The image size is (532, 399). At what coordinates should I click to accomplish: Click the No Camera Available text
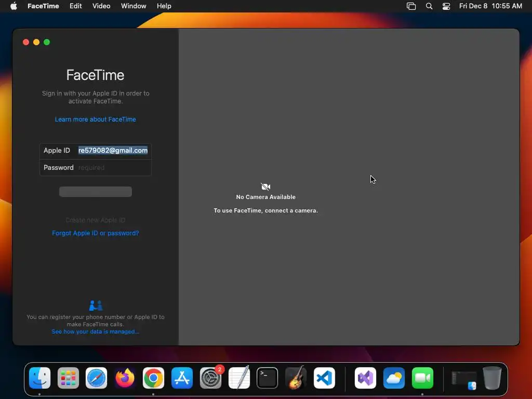coord(265,197)
